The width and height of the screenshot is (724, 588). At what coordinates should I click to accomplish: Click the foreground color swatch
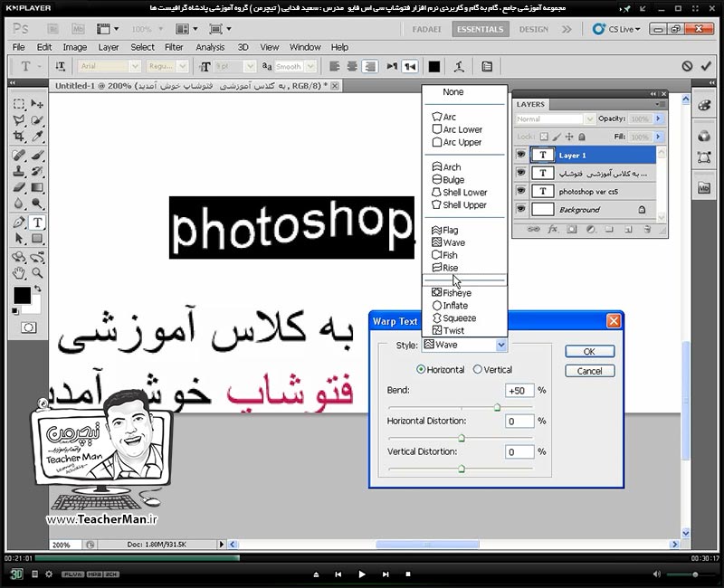click(22, 296)
